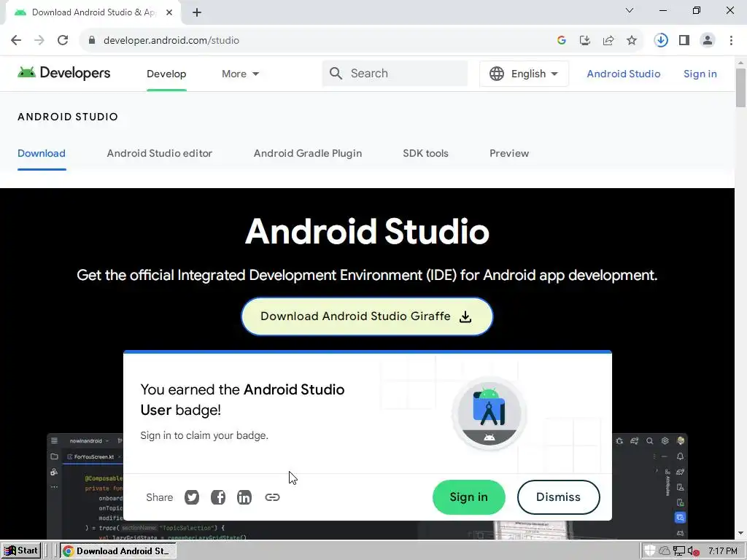This screenshot has width=747, height=560.
Task: Share badge on LinkedIn
Action: coord(244,497)
